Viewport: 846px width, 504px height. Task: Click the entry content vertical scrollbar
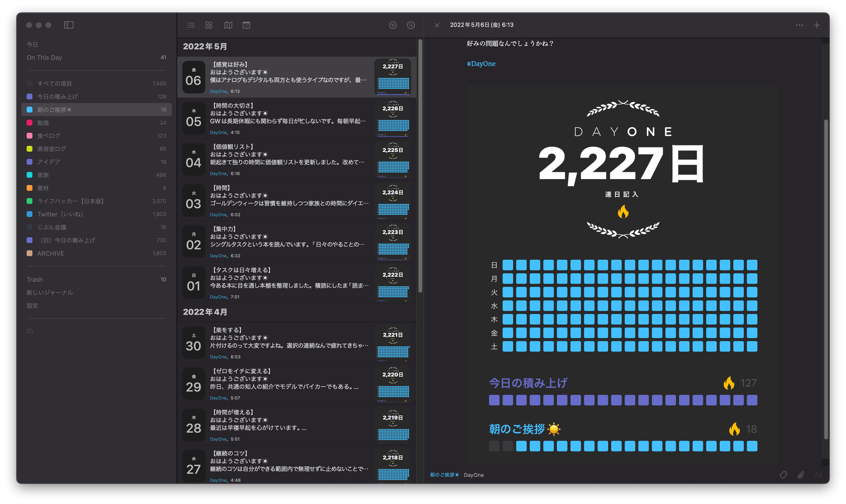826,280
